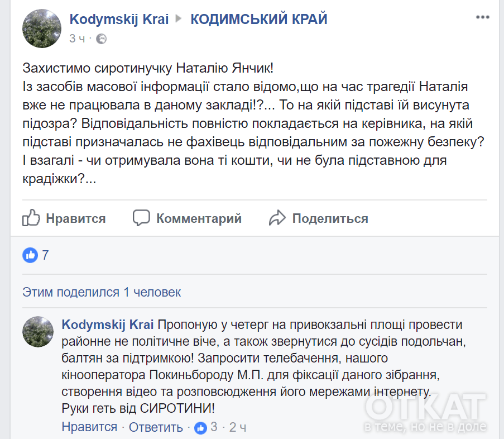
Task: Click Ответить to reply to comment
Action: click(156, 428)
